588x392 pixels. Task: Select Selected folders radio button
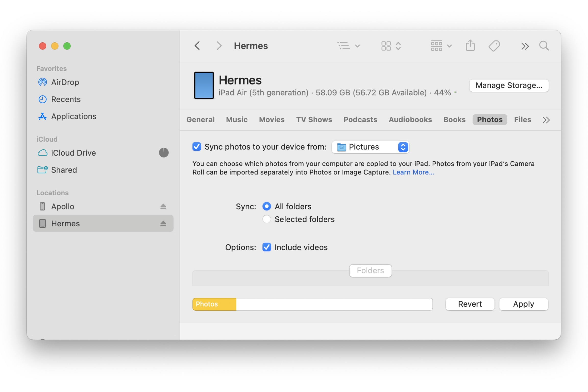[x=267, y=219]
